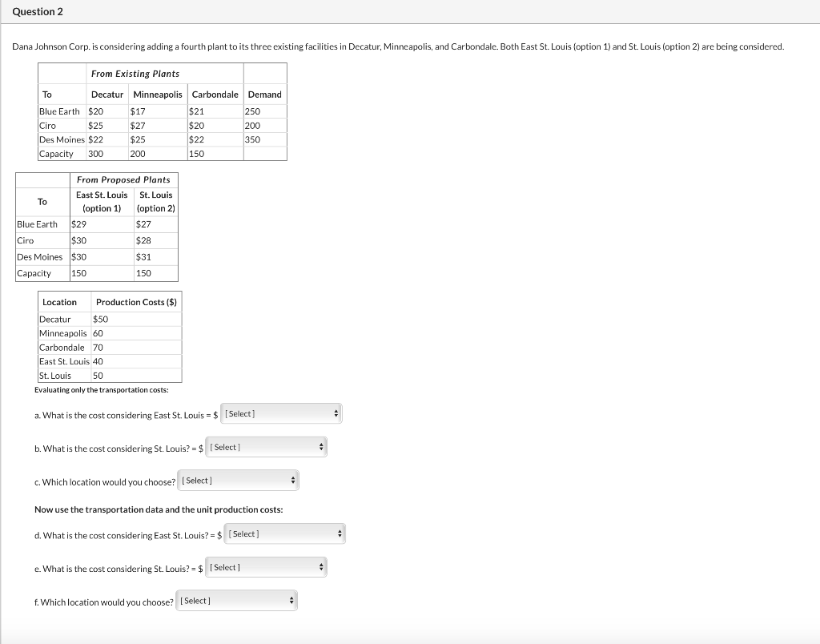820x644 pixels.
Task: Click Blue Earth's East St. Louis cost $29
Action: [79, 224]
